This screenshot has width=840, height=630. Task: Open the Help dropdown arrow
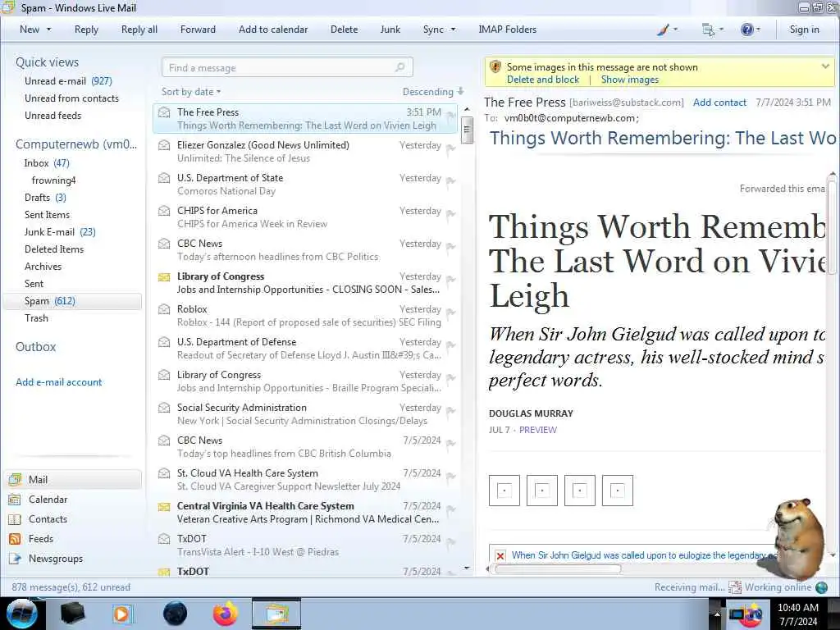pos(758,30)
